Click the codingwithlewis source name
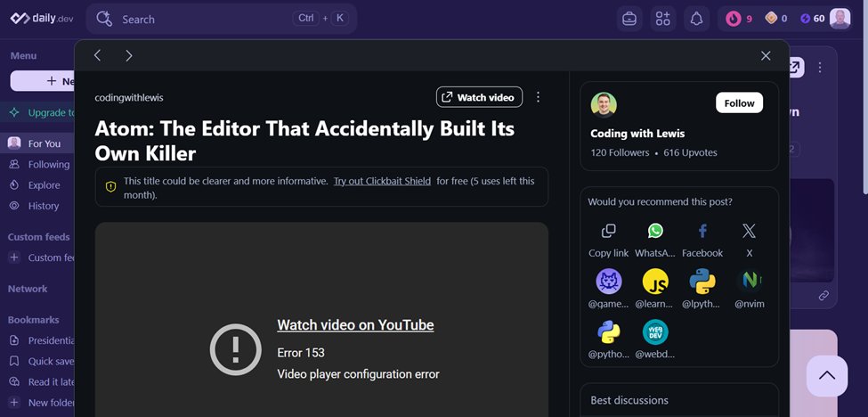The image size is (868, 417). (129, 98)
